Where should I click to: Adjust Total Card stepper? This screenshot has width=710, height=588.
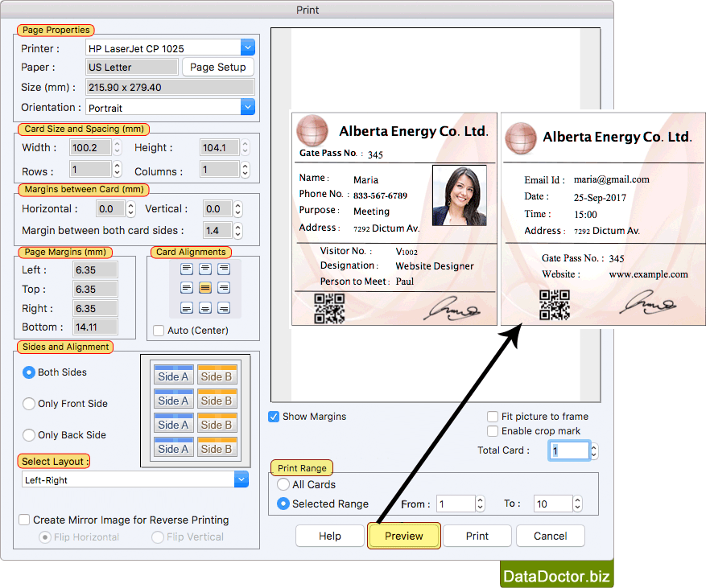click(594, 451)
